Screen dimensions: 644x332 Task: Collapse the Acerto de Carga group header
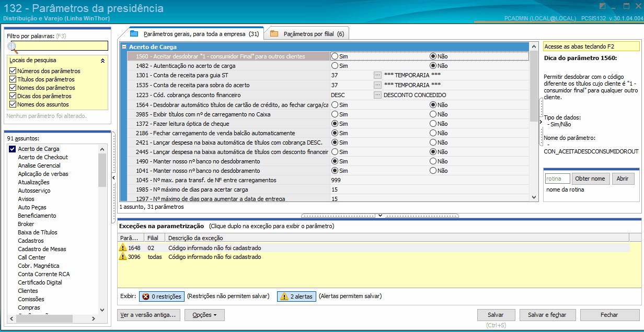(x=124, y=47)
